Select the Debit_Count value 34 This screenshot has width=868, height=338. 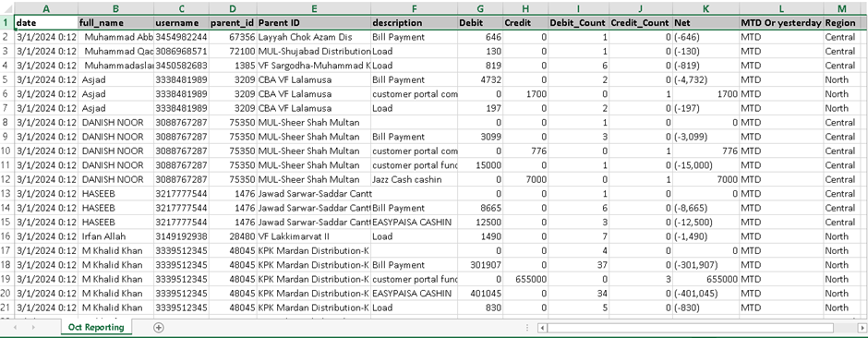pyautogui.click(x=578, y=293)
